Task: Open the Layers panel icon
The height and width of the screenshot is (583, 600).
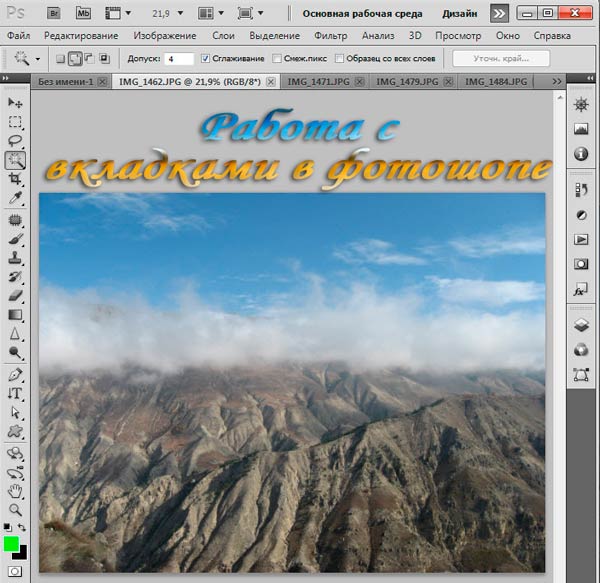Action: [x=581, y=326]
